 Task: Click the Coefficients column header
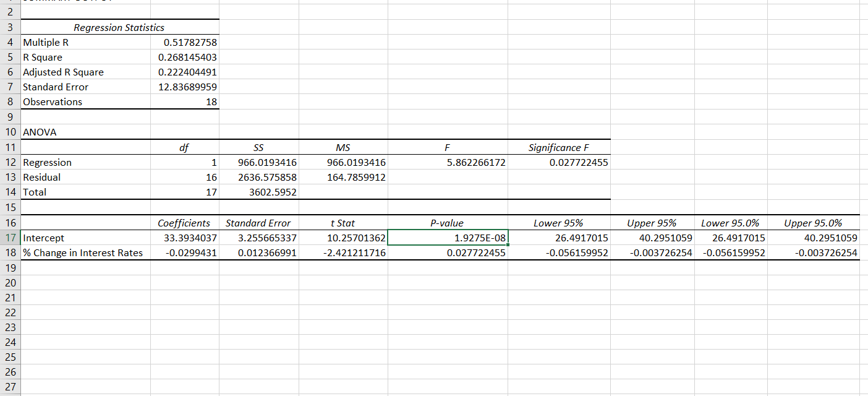click(x=185, y=223)
